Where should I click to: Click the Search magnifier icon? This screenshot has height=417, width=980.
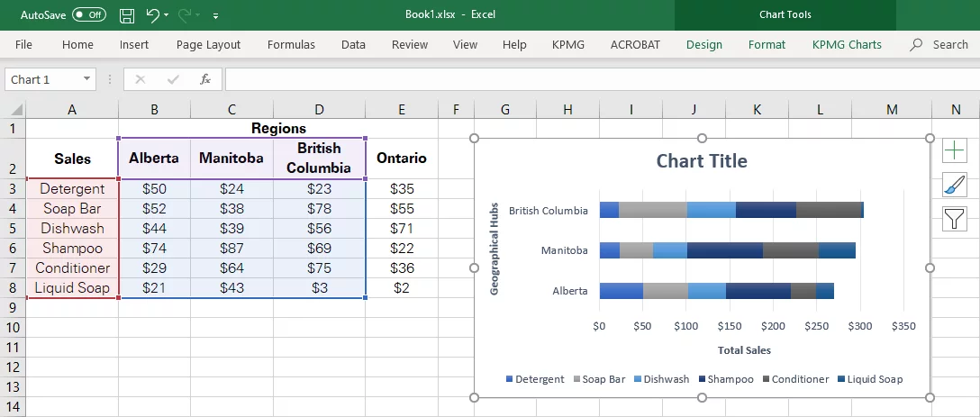(x=916, y=44)
